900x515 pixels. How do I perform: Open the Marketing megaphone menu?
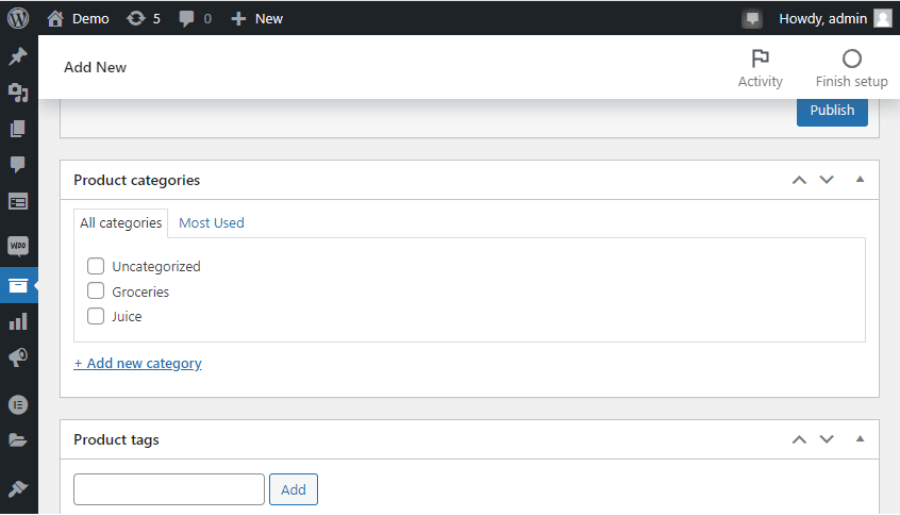click(18, 358)
